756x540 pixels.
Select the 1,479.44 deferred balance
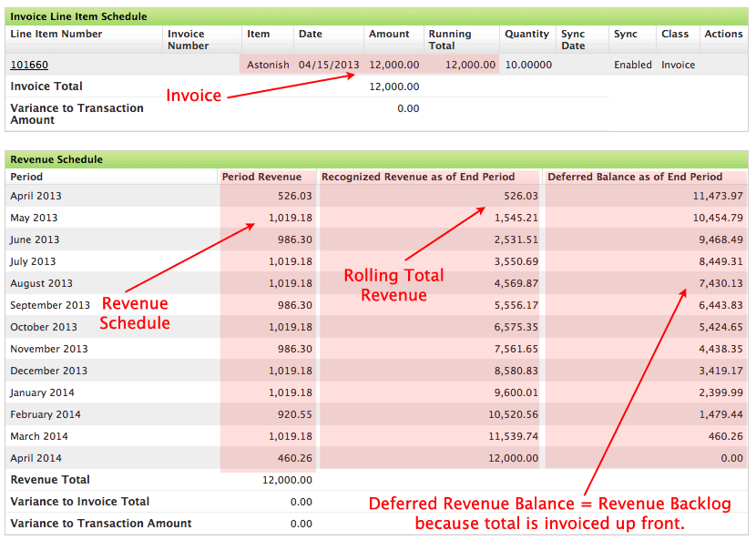point(720,414)
